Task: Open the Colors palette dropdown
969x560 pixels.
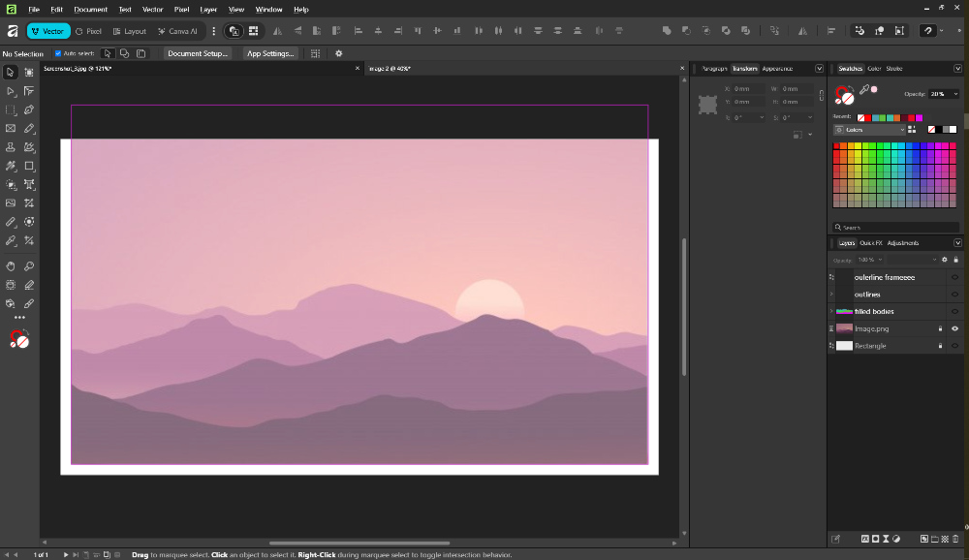Action: coord(869,130)
